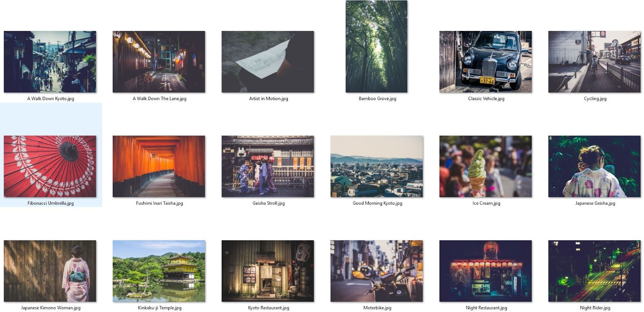Select the Artist in Motion thumbnail
The width and height of the screenshot is (644, 312).
tap(268, 62)
